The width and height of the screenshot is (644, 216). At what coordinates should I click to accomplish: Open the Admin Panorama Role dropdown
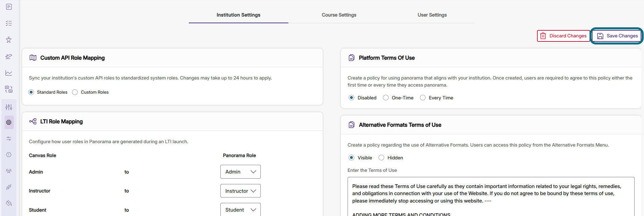coord(241,172)
